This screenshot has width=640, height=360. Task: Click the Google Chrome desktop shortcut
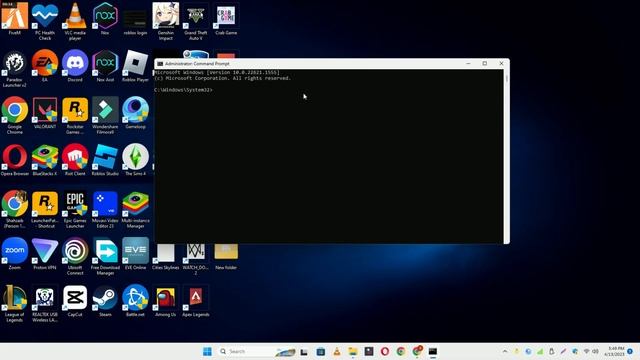point(15,116)
